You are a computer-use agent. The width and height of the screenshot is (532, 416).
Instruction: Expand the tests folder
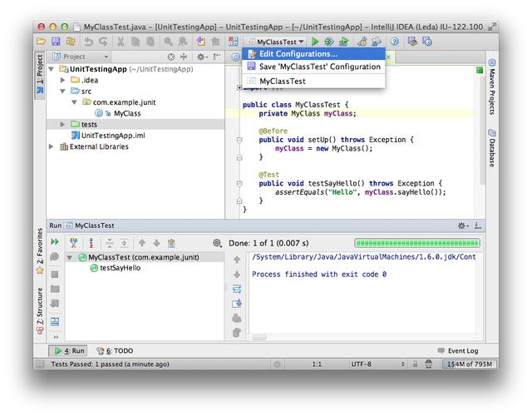(x=62, y=125)
